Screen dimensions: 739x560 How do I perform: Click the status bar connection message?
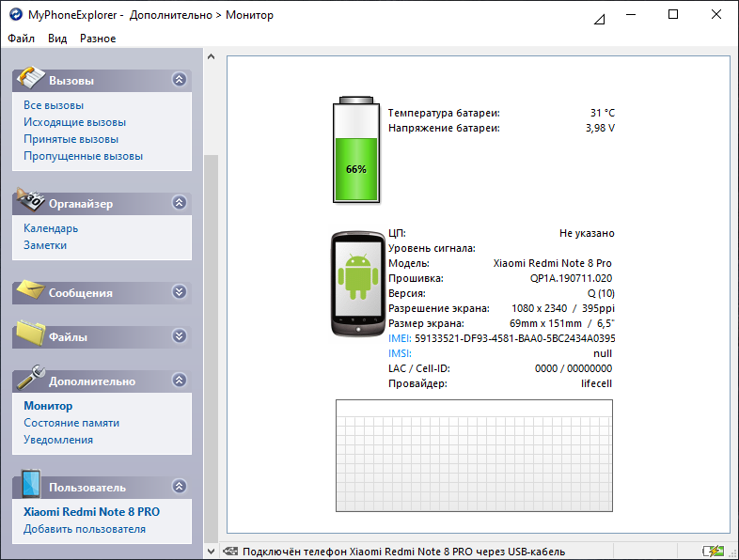coord(403,552)
